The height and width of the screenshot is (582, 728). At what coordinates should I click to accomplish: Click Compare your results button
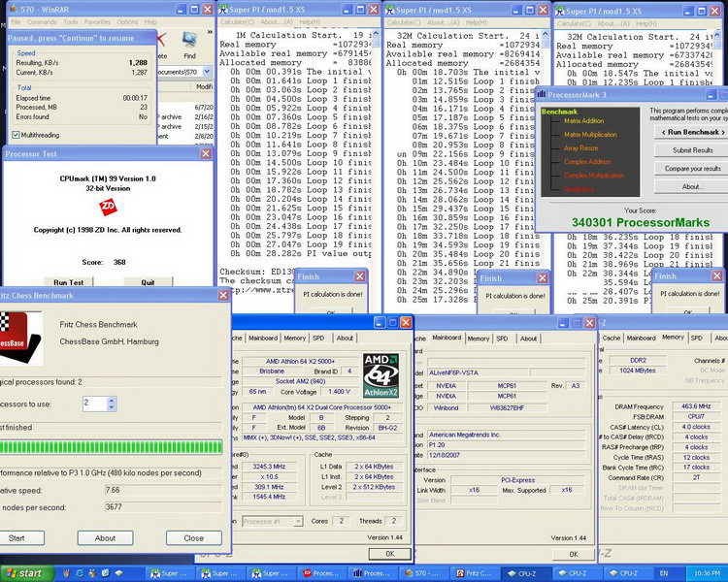point(693,169)
